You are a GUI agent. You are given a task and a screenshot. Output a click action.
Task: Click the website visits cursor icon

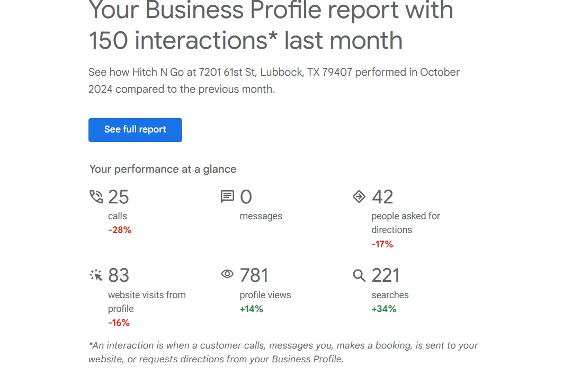coord(96,275)
